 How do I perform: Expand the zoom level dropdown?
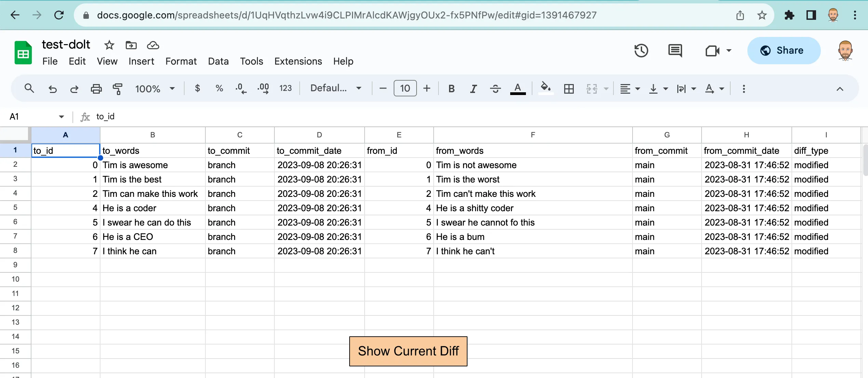point(172,89)
